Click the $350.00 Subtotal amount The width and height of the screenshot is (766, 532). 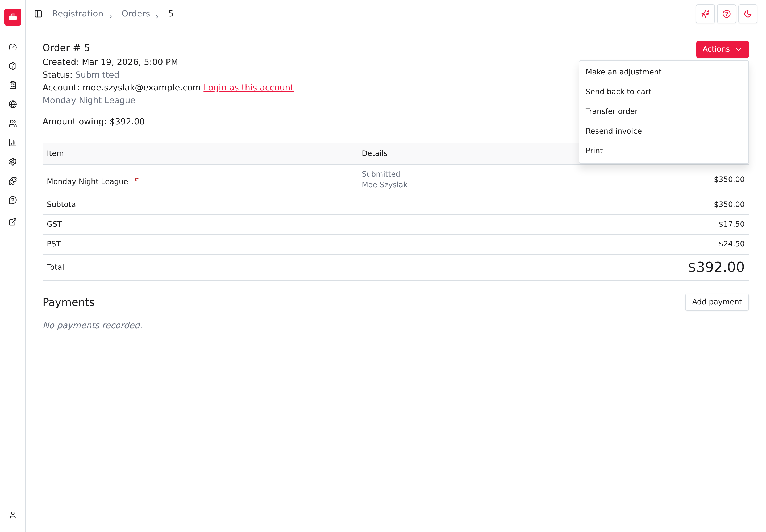coord(729,204)
